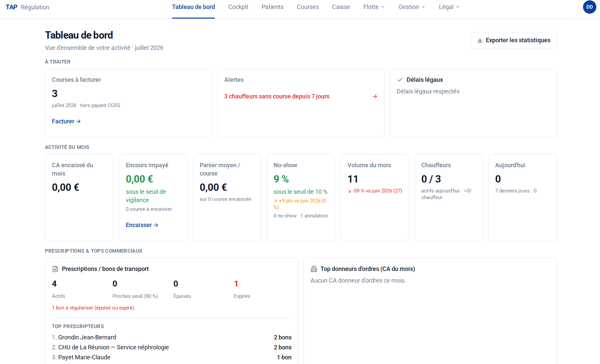This screenshot has height=364, width=600.
Task: Follow the Encaisser link
Action: (x=142, y=225)
